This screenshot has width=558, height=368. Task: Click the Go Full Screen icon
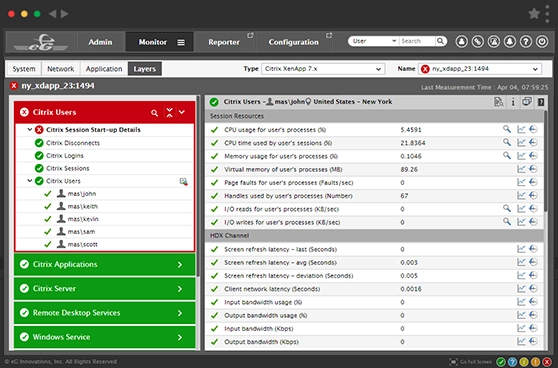click(453, 362)
